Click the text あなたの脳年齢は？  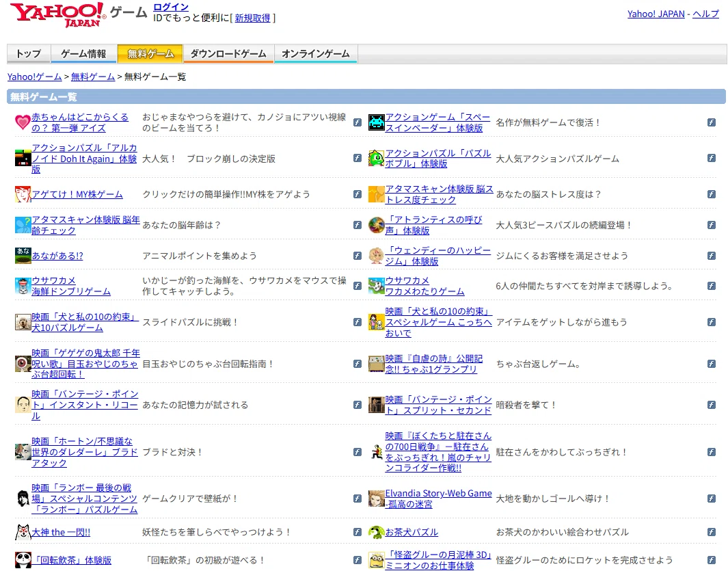pyautogui.click(x=181, y=225)
